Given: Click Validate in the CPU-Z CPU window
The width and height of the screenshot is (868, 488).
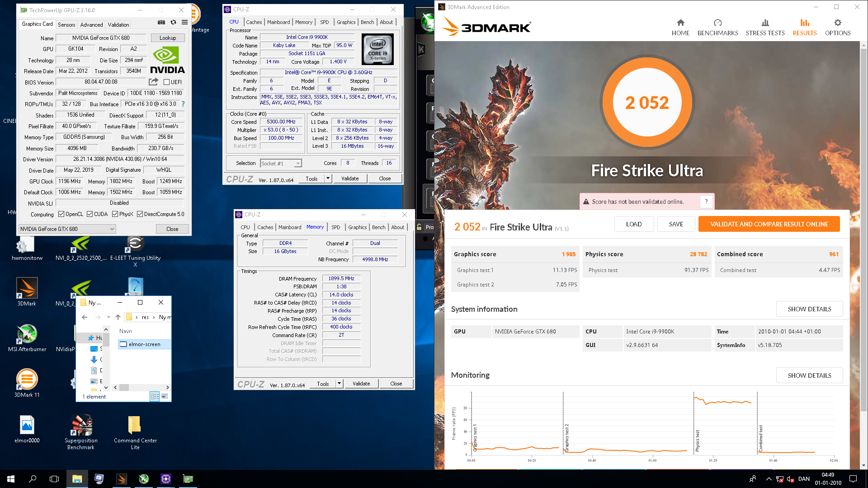Looking at the screenshot, I should pos(350,178).
